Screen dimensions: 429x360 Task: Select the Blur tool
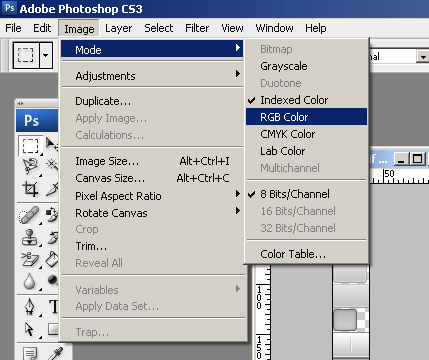tap(29, 281)
